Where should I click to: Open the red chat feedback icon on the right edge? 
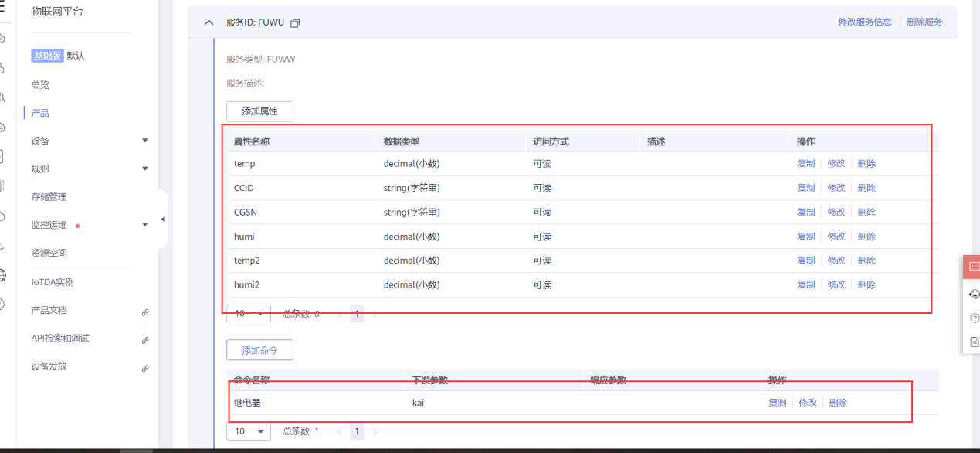point(973,267)
